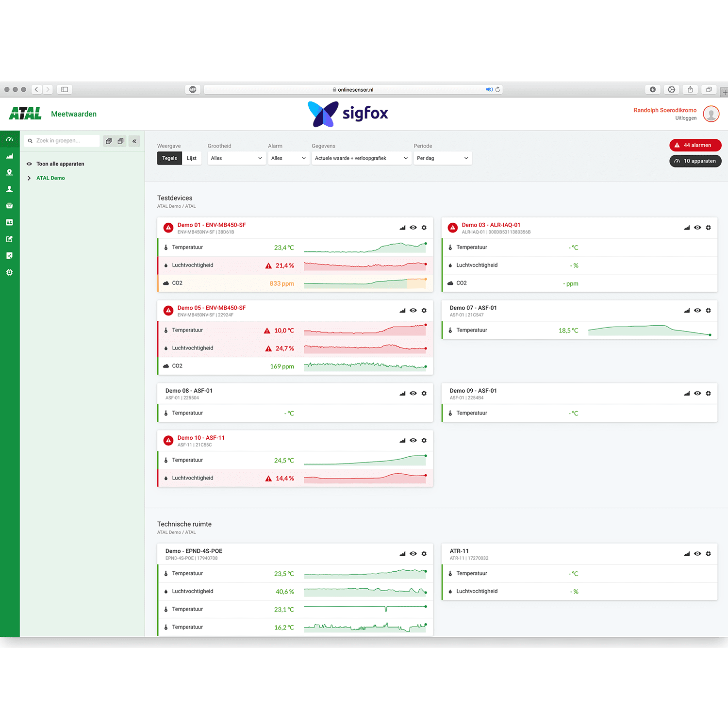This screenshot has height=728, width=728.
Task: Switch to the Lijst view tab
Action: (192, 158)
